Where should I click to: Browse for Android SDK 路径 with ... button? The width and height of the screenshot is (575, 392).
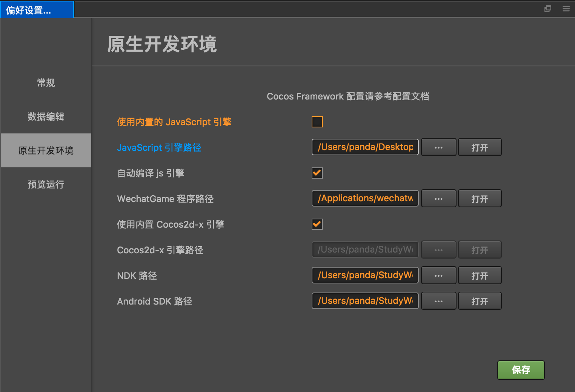(x=438, y=301)
